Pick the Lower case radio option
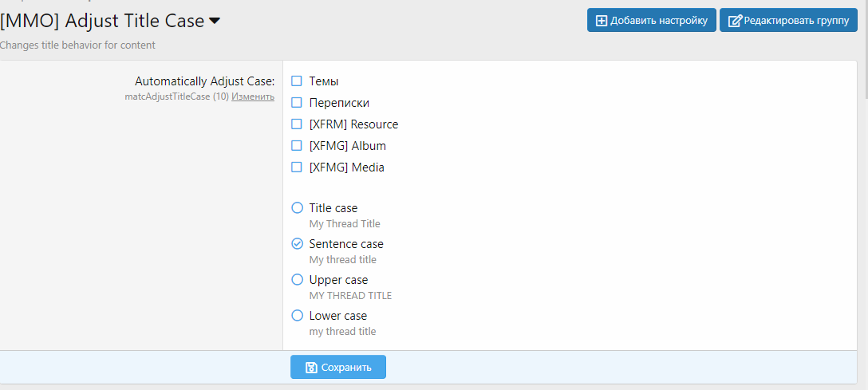 pyautogui.click(x=298, y=316)
